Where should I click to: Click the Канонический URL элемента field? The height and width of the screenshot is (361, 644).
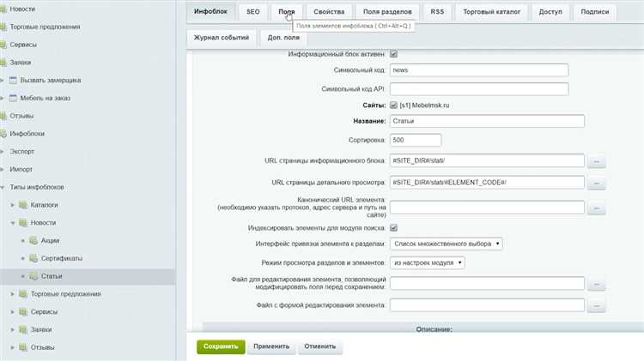coord(487,208)
